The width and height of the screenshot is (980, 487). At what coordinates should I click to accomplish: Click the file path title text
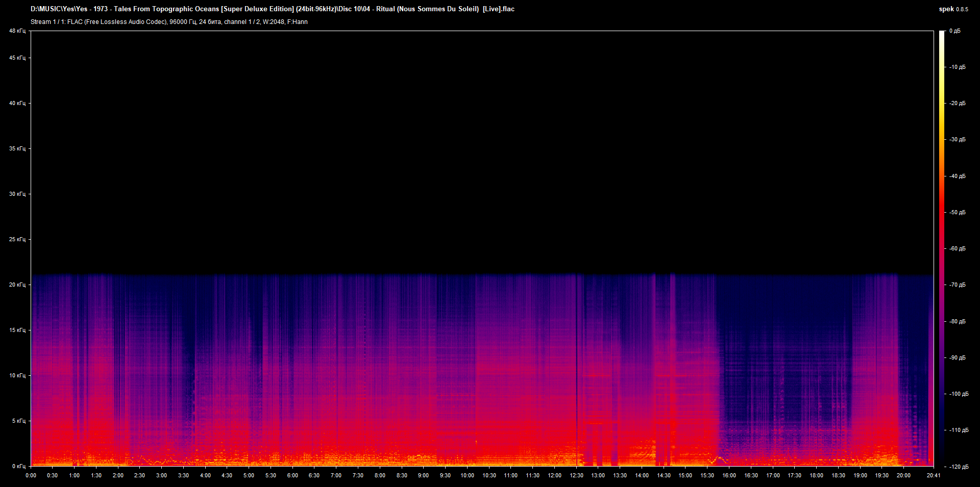click(273, 9)
